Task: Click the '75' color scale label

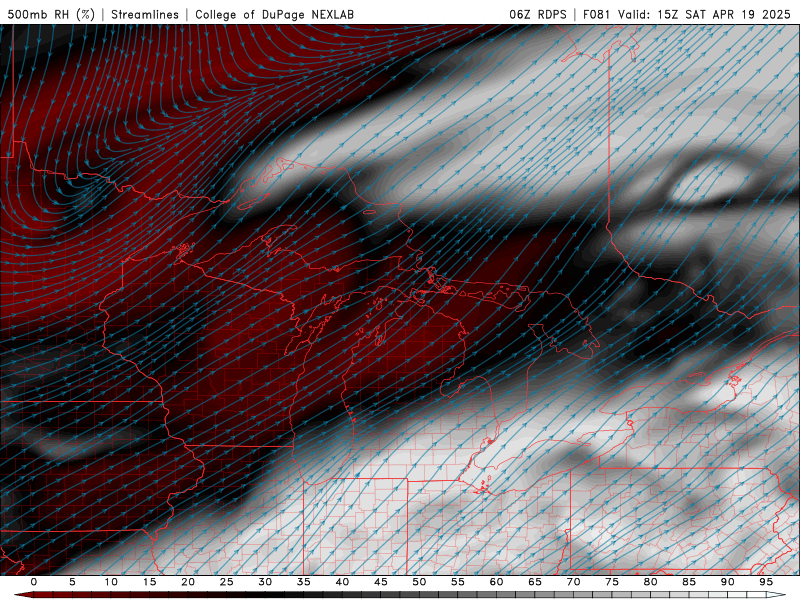Action: point(612,582)
